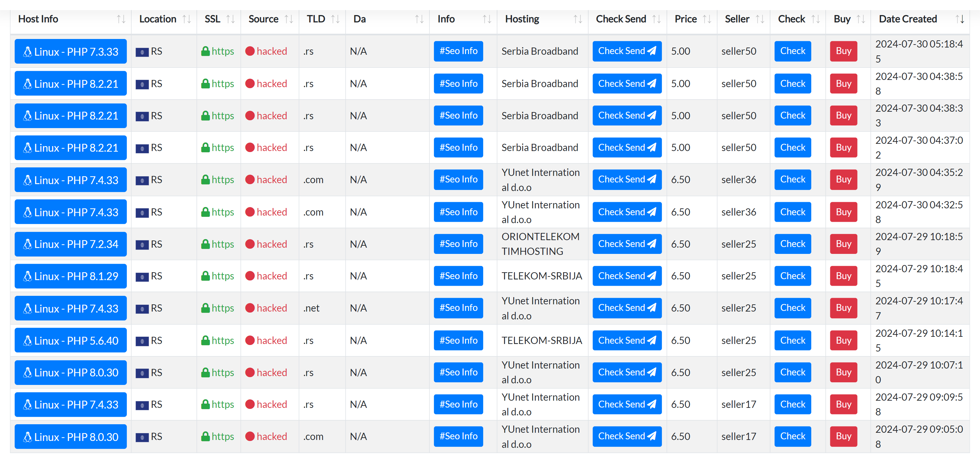Sort by Seller column sort arrows

point(760,19)
